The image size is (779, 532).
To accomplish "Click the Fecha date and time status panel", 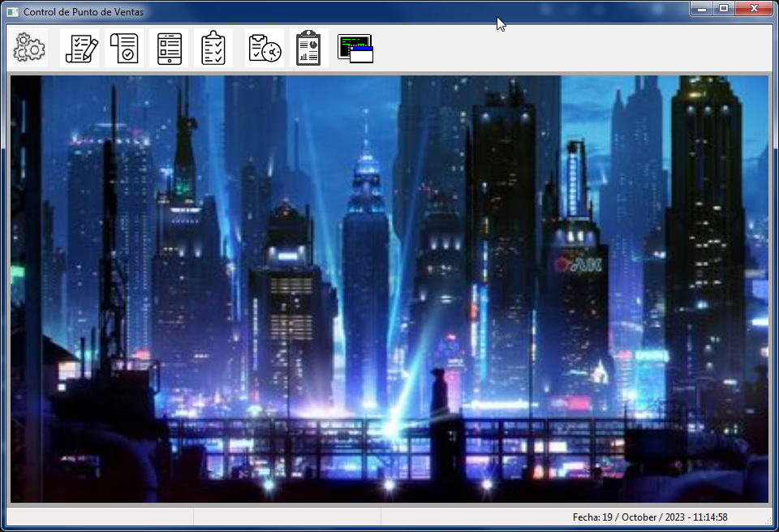I will point(650,517).
